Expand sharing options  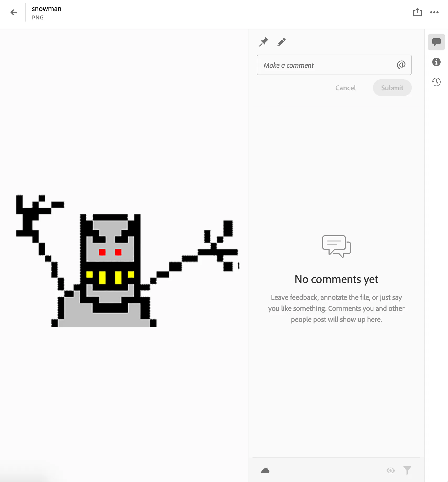tap(418, 12)
